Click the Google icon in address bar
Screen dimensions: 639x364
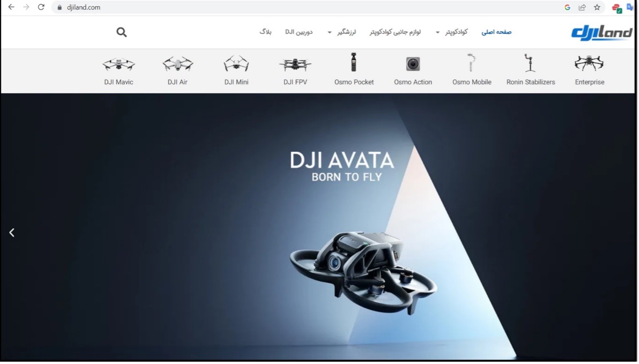(x=567, y=7)
